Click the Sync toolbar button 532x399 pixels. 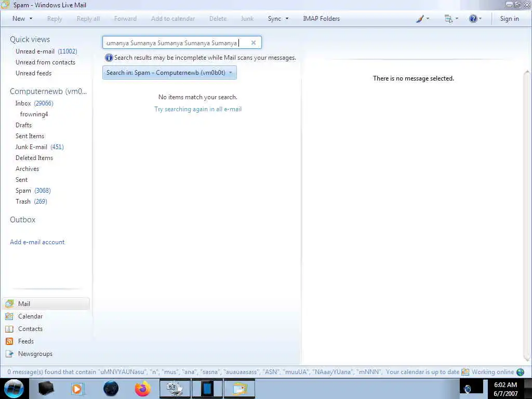pyautogui.click(x=274, y=19)
